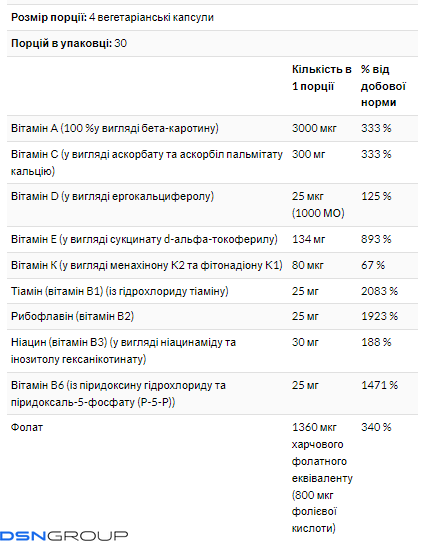Viewport: 427px width, 541px height.
Task: Click the Ніацин (вітамін B3) row label
Action: (x=123, y=351)
